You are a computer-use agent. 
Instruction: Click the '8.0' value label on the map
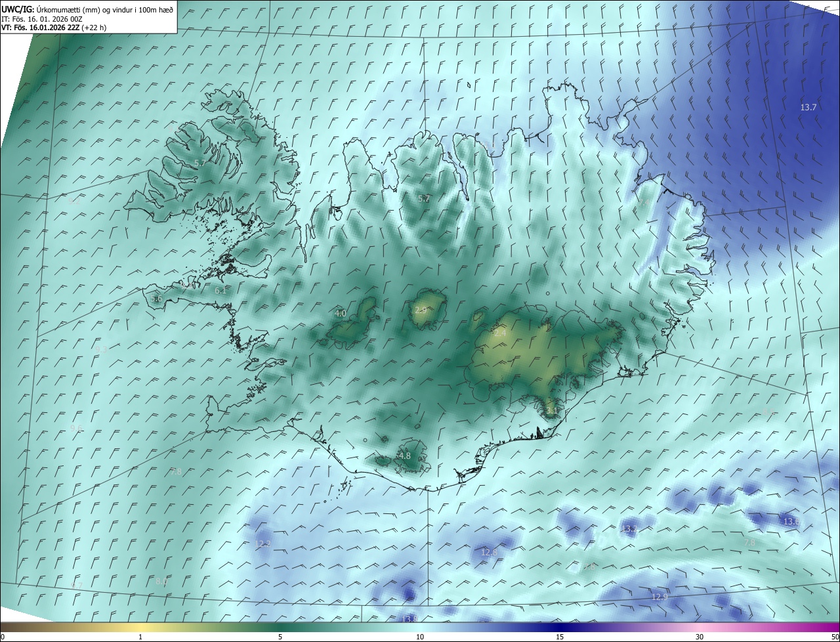161,582
